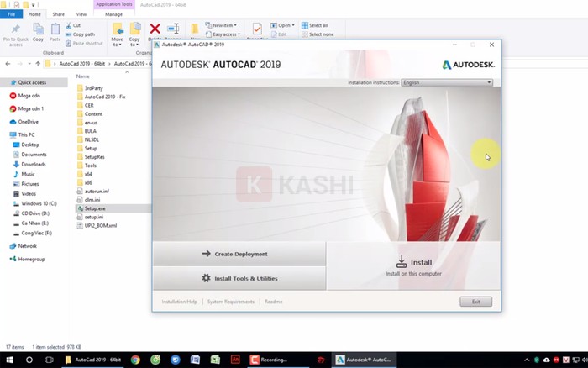This screenshot has height=368, width=588.
Task: Open New item dropdown
Action: [221, 25]
